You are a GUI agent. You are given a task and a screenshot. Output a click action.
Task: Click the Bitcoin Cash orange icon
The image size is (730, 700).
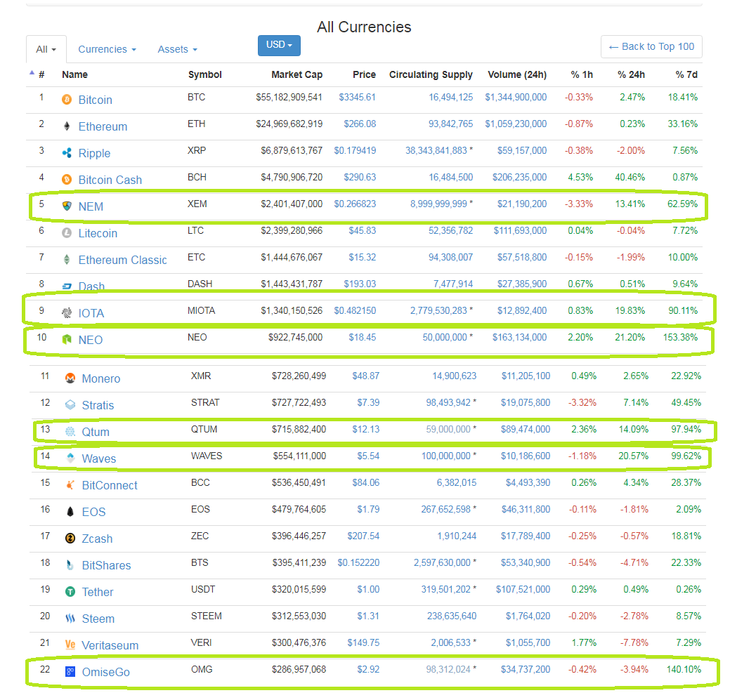coord(67,180)
